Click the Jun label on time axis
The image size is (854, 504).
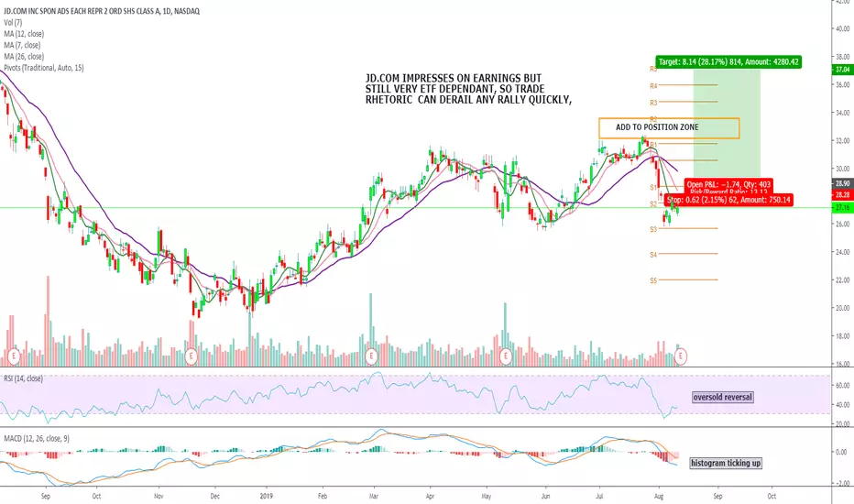coord(546,496)
